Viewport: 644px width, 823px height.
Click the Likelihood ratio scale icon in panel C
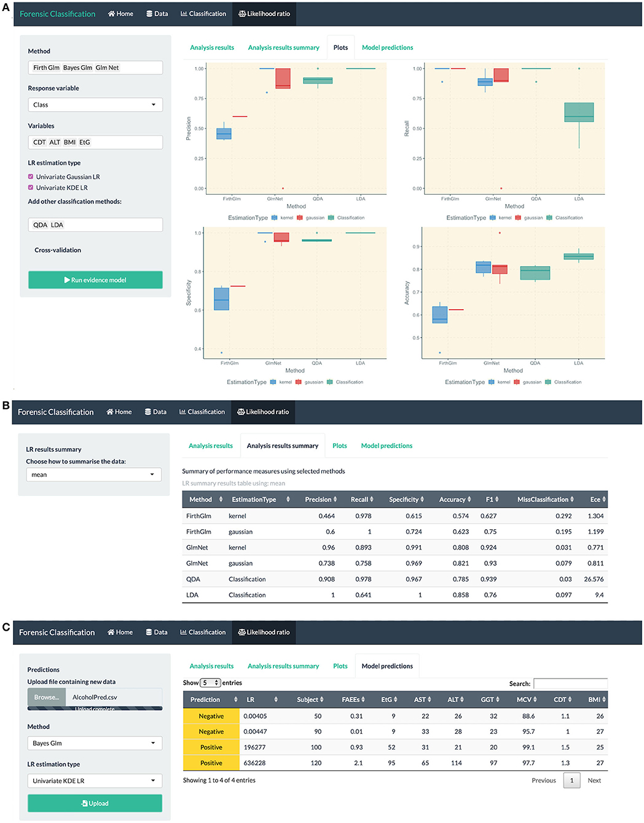pos(242,632)
